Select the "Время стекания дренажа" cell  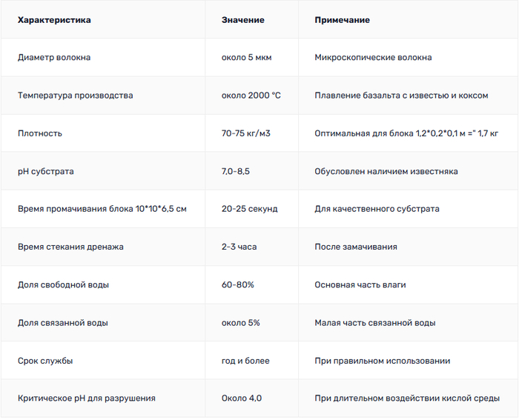71,247
